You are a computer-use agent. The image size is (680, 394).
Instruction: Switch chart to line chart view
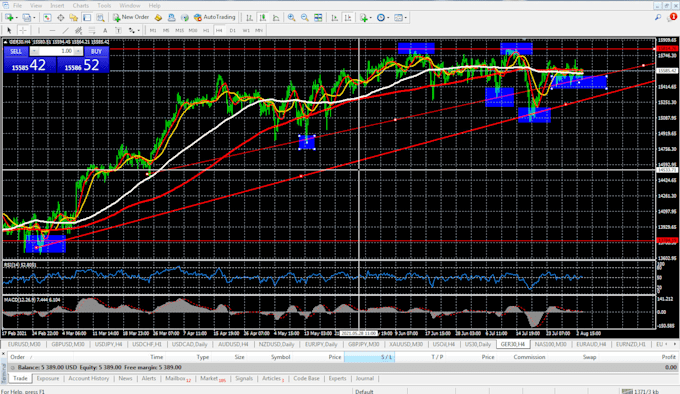click(276, 18)
